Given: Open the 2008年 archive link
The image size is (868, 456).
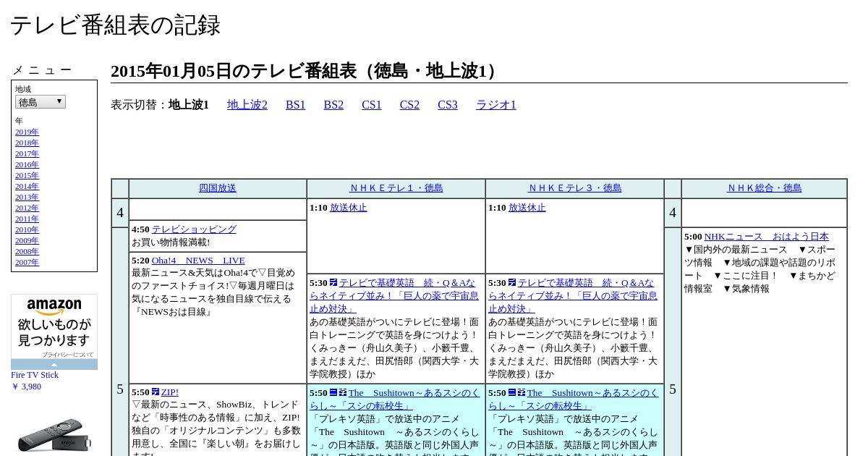Looking at the screenshot, I should click(27, 251).
